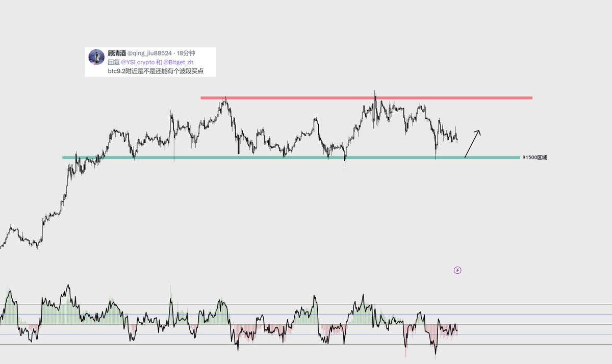Screen dimensions: 612x364
Task: Click the 91500区域 label
Action: (534, 158)
